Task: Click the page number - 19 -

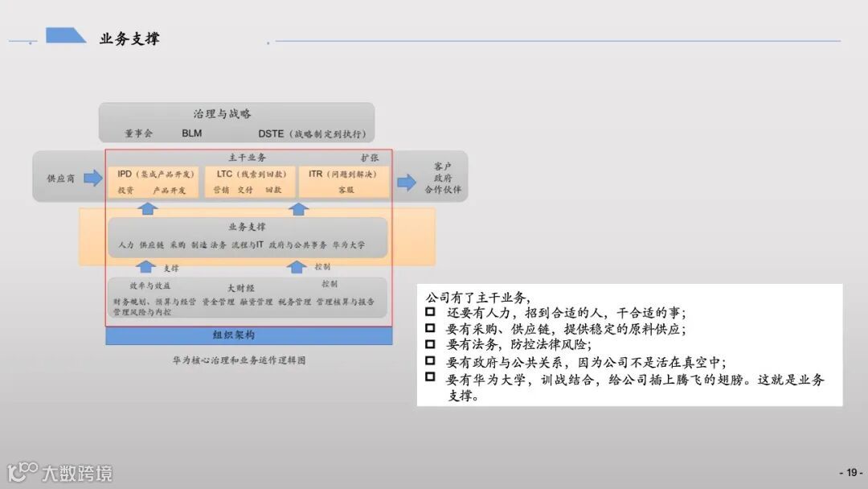Action: (851, 472)
